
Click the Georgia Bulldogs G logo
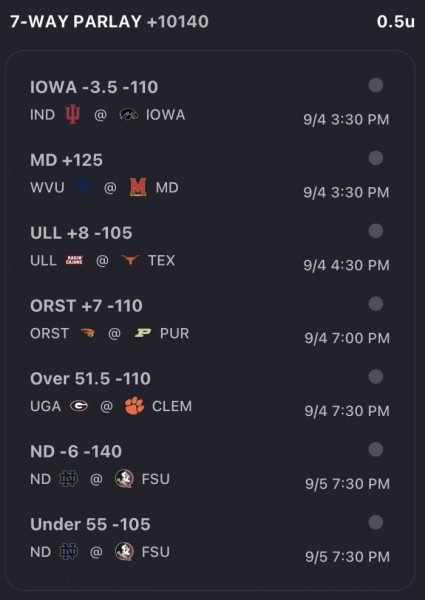coord(79,406)
